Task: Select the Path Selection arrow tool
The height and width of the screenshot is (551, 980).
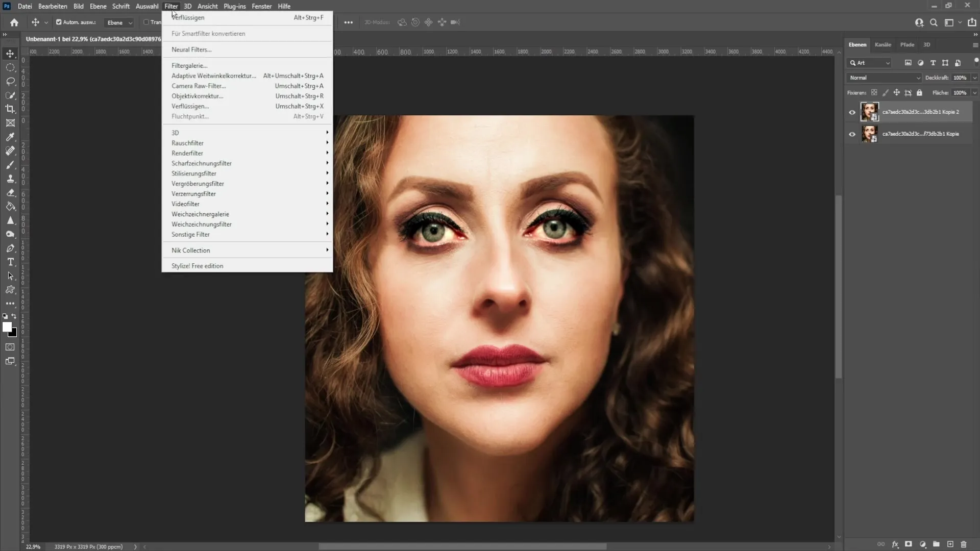Action: [x=10, y=275]
